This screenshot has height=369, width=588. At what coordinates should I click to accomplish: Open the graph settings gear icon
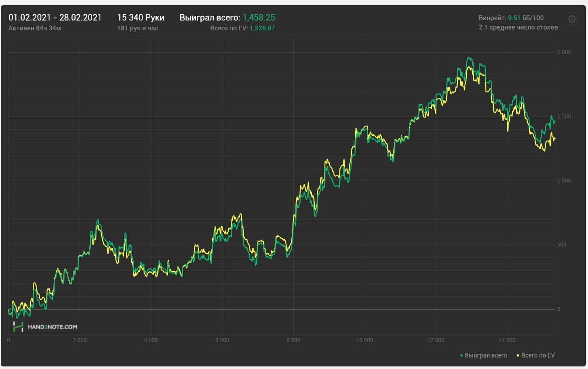[572, 19]
